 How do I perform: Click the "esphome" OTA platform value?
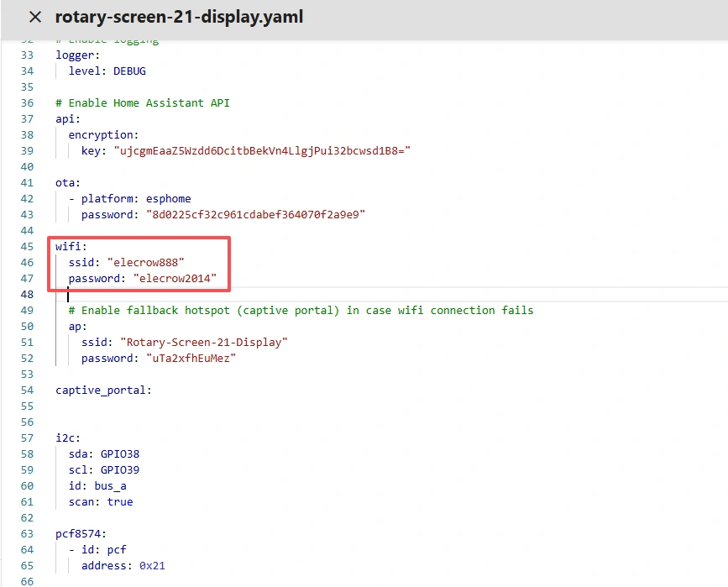[168, 199]
